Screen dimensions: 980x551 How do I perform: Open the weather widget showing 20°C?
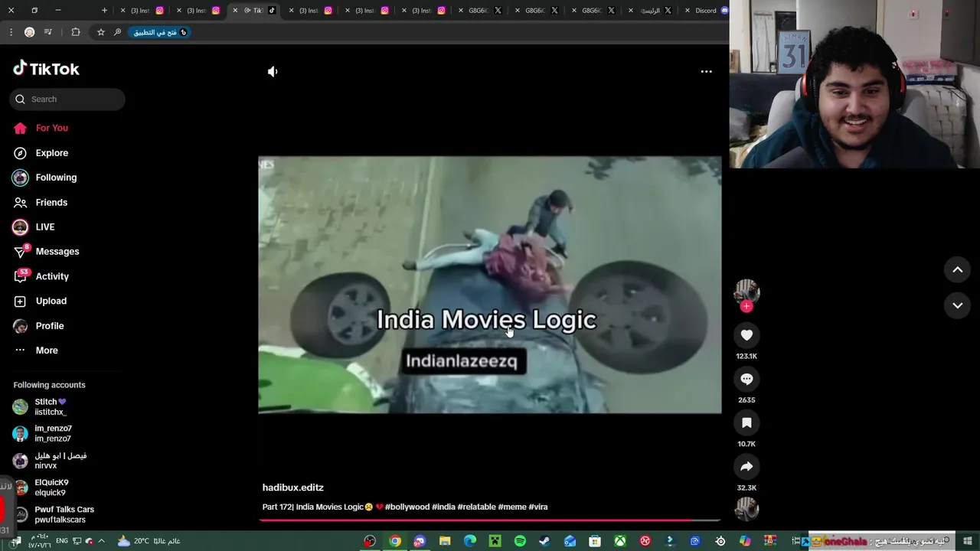[149, 541]
